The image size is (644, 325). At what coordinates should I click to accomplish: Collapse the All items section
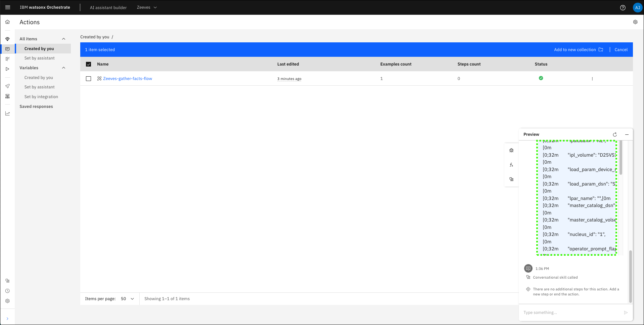point(63,39)
